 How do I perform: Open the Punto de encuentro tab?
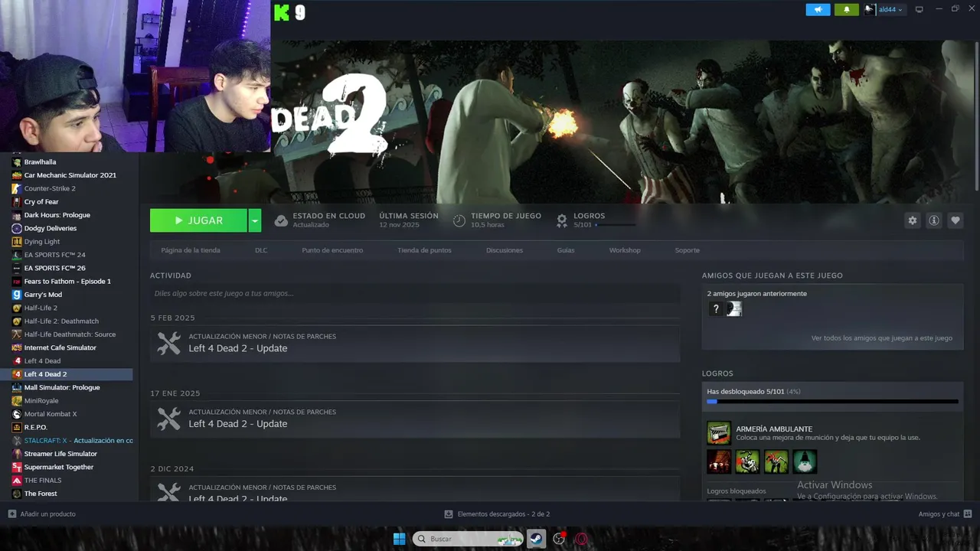(x=332, y=250)
